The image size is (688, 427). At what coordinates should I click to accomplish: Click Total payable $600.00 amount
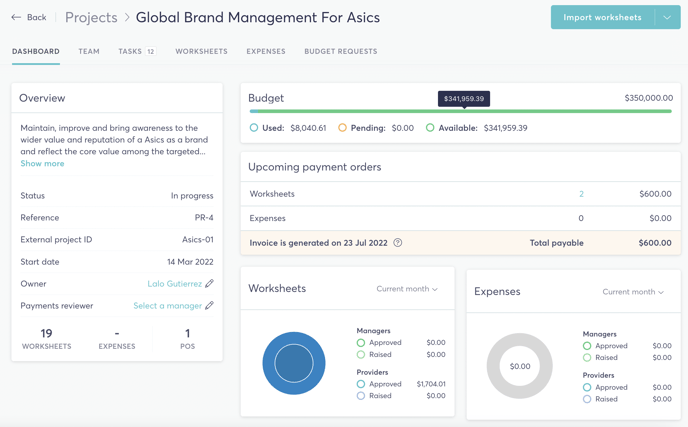pyautogui.click(x=655, y=243)
